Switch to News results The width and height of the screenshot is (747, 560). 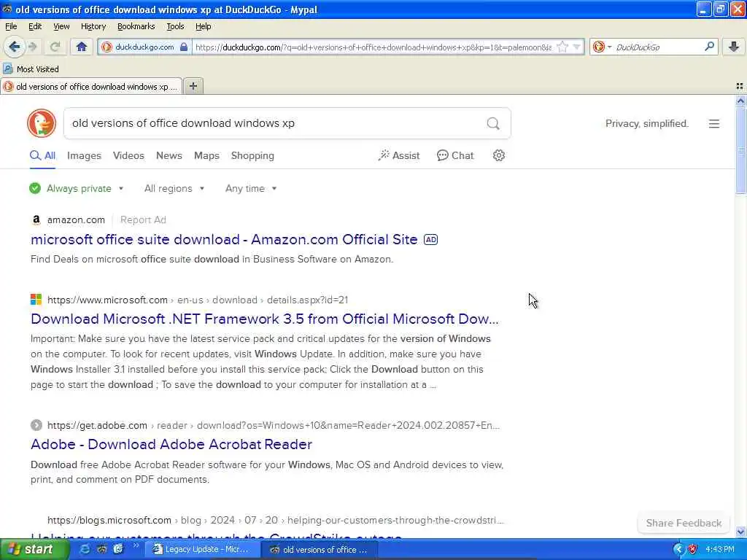pyautogui.click(x=169, y=156)
